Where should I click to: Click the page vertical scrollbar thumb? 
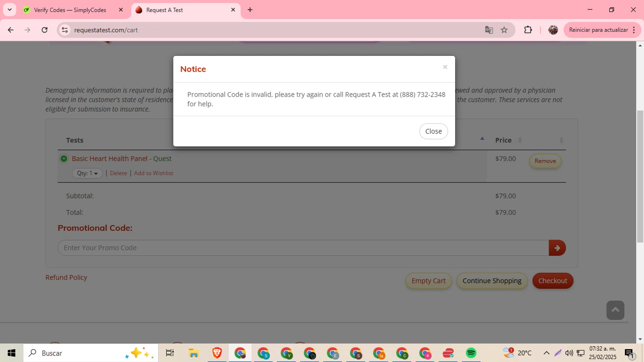coord(640,176)
